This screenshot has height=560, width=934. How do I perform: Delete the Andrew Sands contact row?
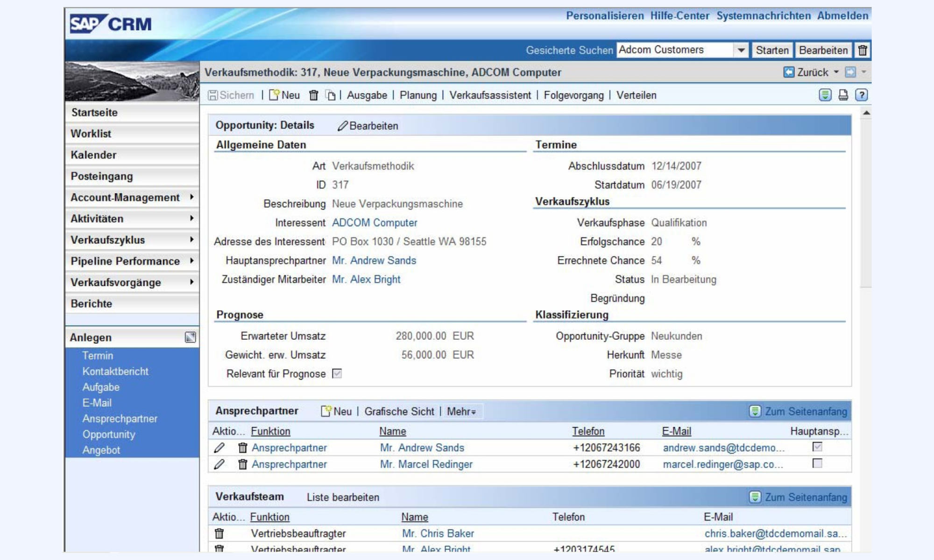point(242,448)
